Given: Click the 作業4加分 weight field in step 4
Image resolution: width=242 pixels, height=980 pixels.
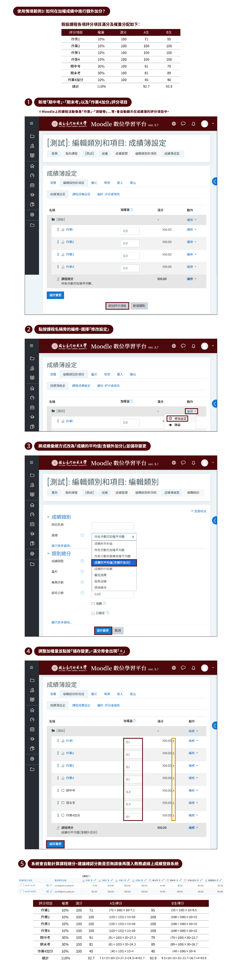Looking at the screenshot, I should click(133, 817).
